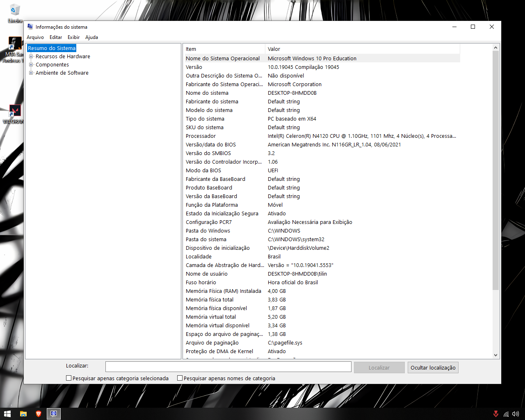
Task: Select 'Proteção de DMA de Kernel' row
Action: [322, 352]
